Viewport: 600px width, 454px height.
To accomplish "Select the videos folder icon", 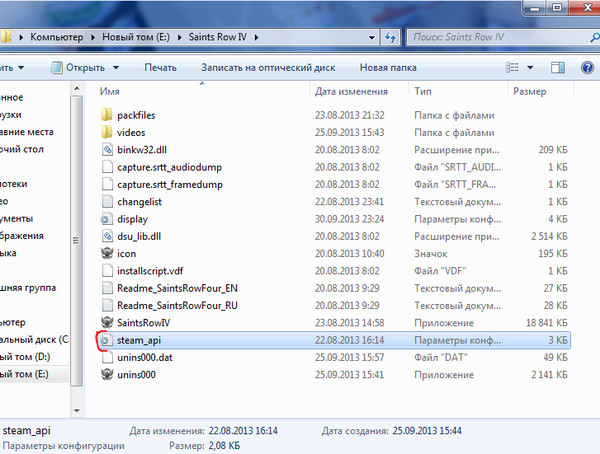I will (x=107, y=132).
